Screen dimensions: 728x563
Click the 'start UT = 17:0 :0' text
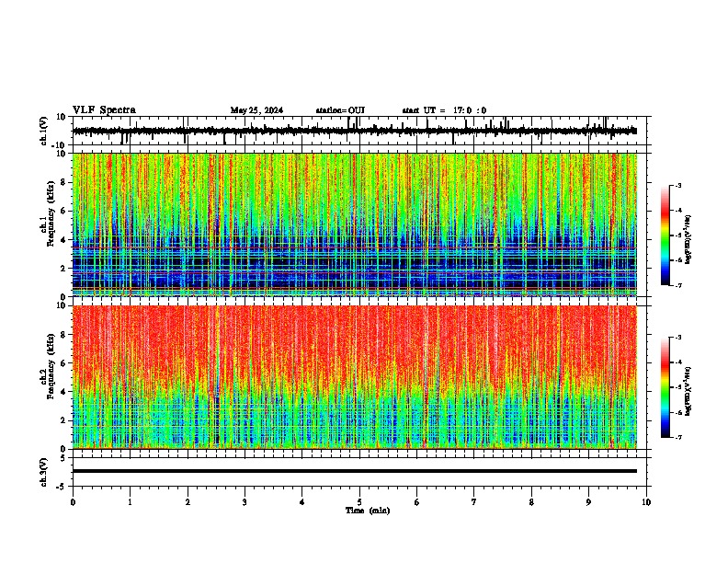[x=444, y=110]
